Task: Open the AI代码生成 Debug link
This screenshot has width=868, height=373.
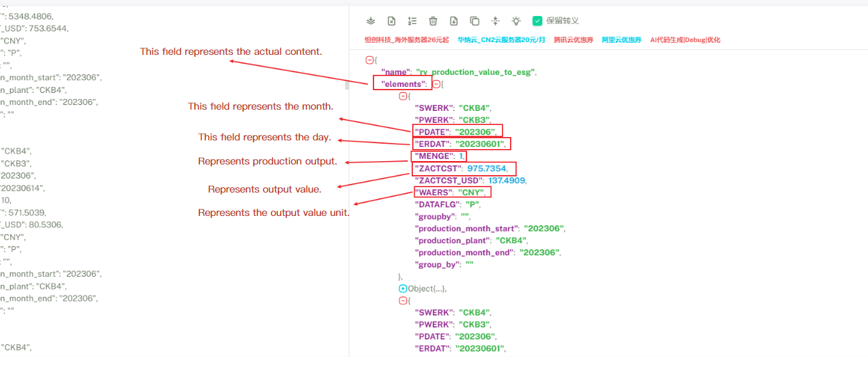Action: coord(685,40)
